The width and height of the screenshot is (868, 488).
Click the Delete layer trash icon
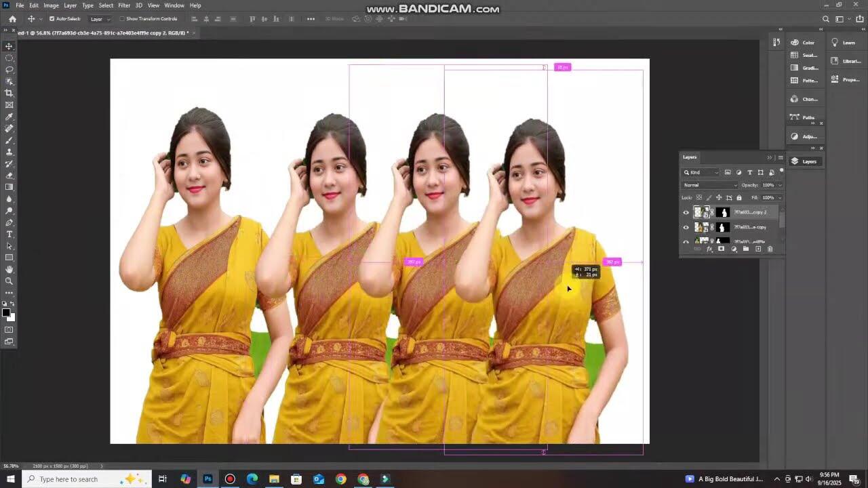tap(770, 249)
